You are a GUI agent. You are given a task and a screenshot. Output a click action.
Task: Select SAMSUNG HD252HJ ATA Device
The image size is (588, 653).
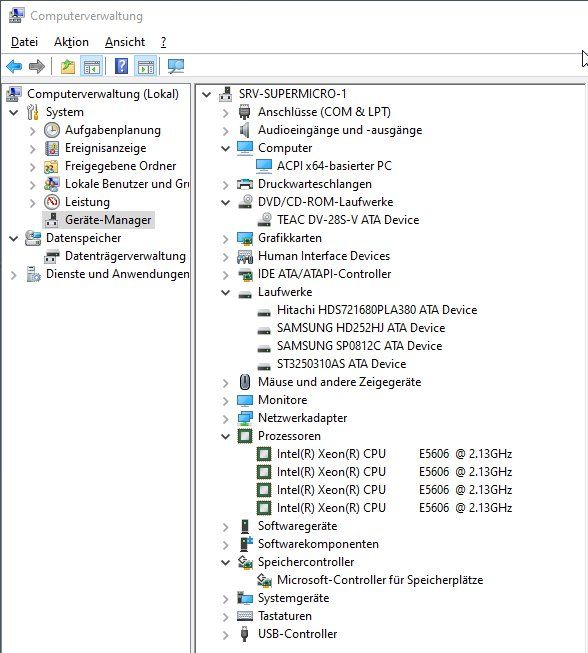pos(361,328)
